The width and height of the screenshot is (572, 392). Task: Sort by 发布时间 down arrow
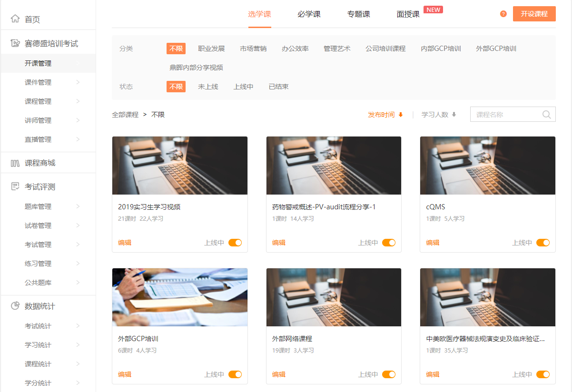tap(401, 115)
